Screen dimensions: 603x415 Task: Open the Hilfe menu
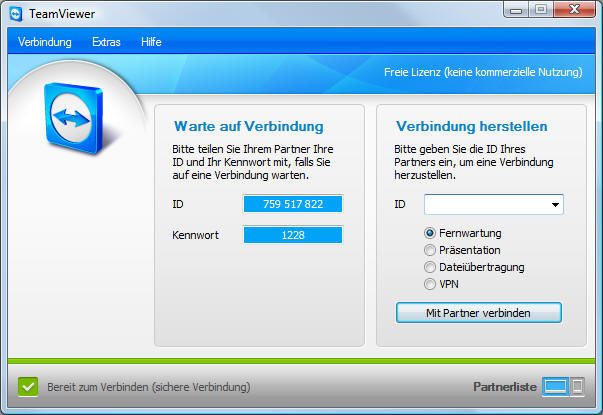pyautogui.click(x=151, y=42)
